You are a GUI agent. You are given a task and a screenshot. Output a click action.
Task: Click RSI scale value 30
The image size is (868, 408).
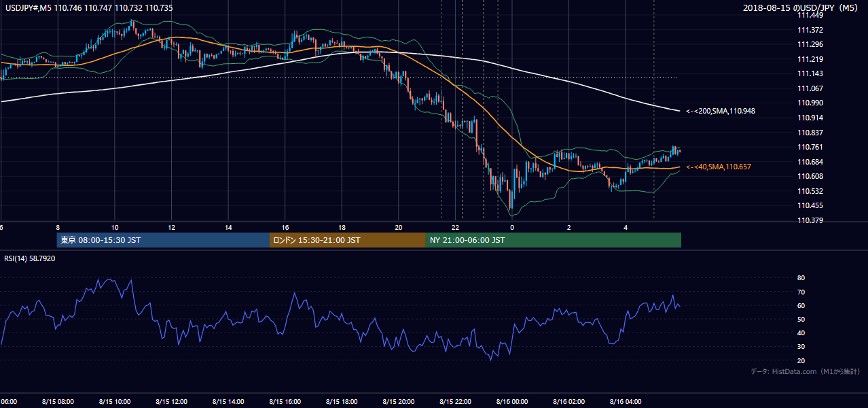click(801, 347)
